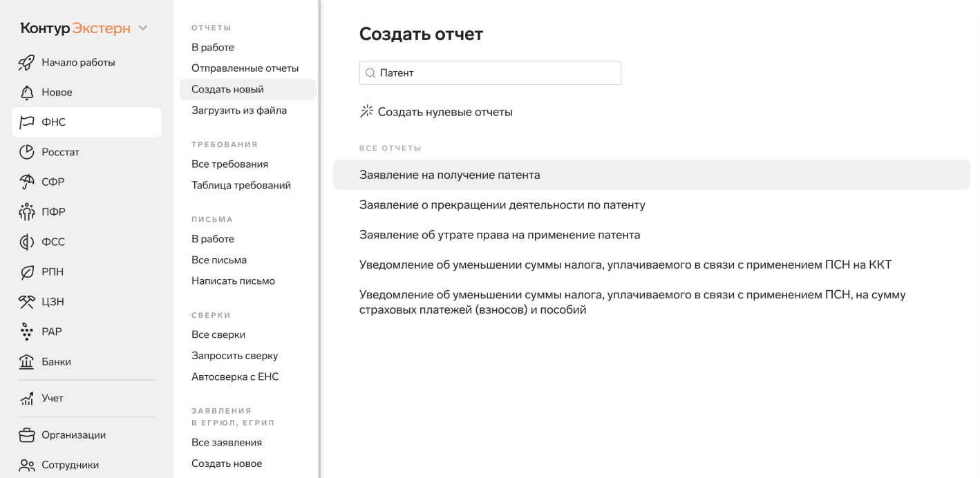Click the Контур Экстерн logo
Screen dimensions: 980x478
click(75, 28)
